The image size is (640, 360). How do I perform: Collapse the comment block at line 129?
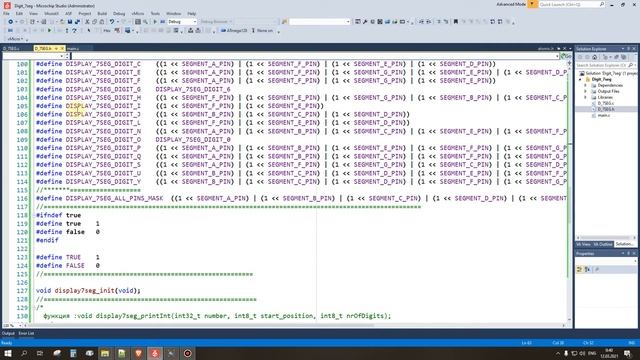34,307
